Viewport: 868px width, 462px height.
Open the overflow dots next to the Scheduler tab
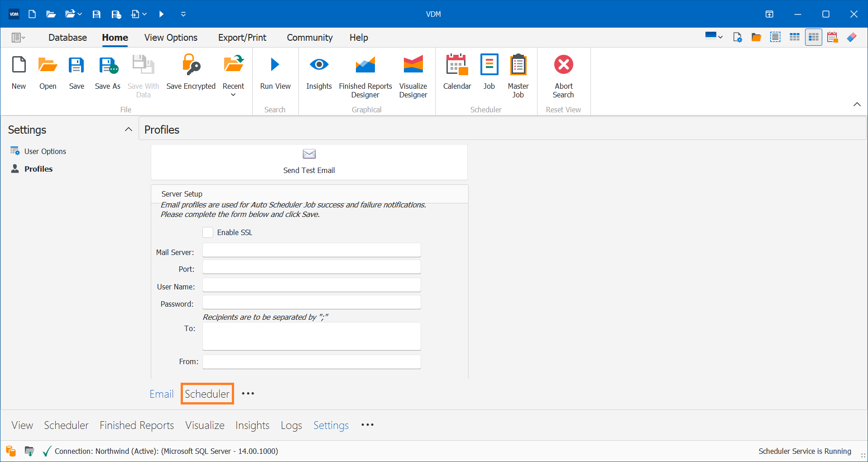pyautogui.click(x=248, y=394)
